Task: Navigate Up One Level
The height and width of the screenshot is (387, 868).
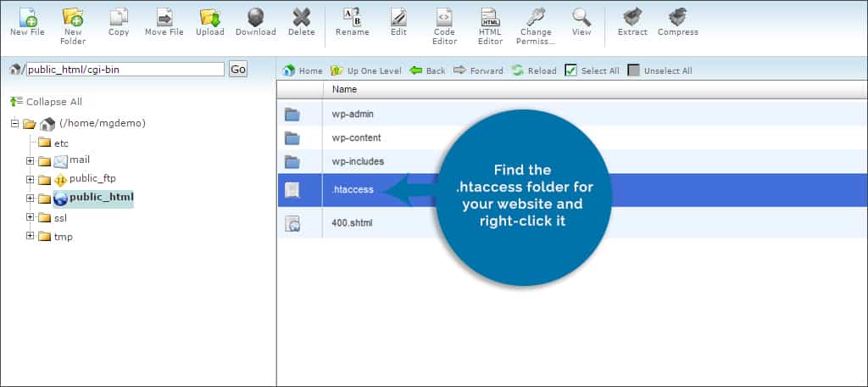Action: click(x=366, y=70)
